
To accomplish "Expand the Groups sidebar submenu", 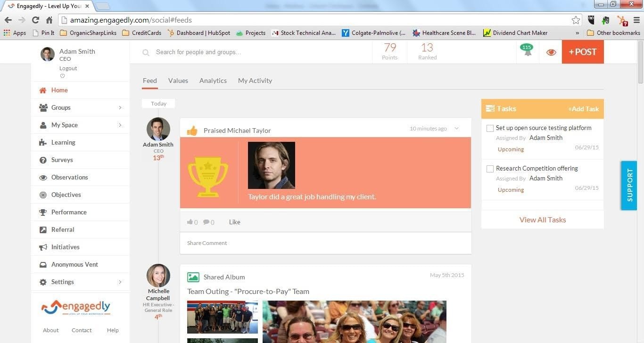I will point(120,108).
